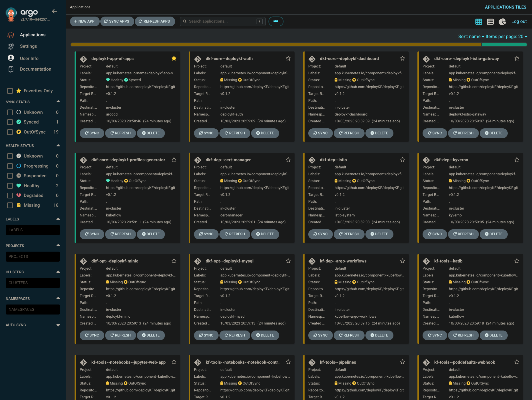This screenshot has width=532, height=400.
Task: Star the kf-tools--pipelines application
Action: click(403, 362)
